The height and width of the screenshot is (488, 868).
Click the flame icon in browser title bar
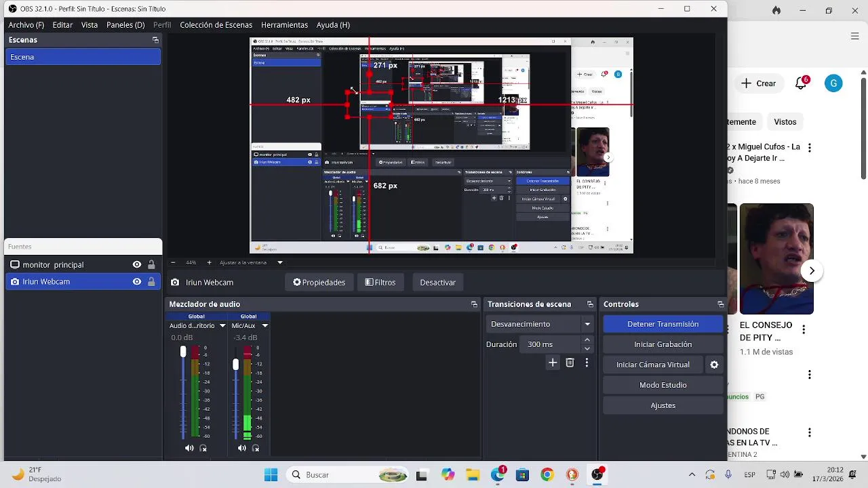[776, 10]
